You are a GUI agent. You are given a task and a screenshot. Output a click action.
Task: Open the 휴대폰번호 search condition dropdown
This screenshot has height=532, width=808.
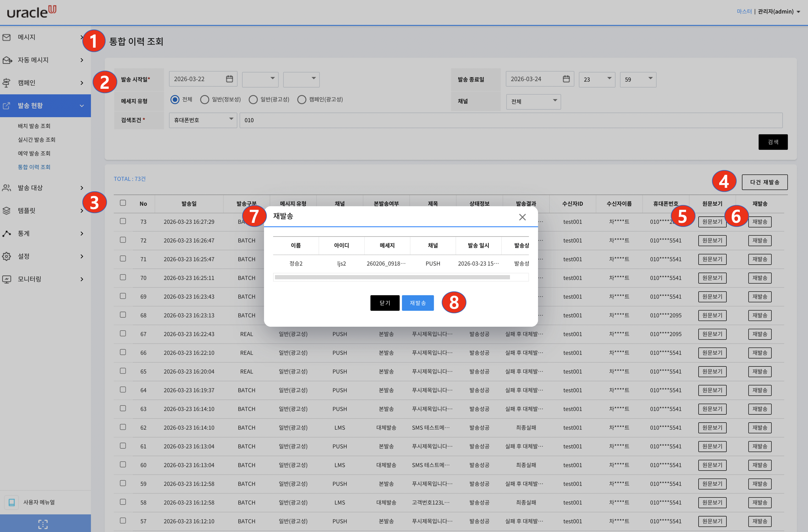coord(203,120)
